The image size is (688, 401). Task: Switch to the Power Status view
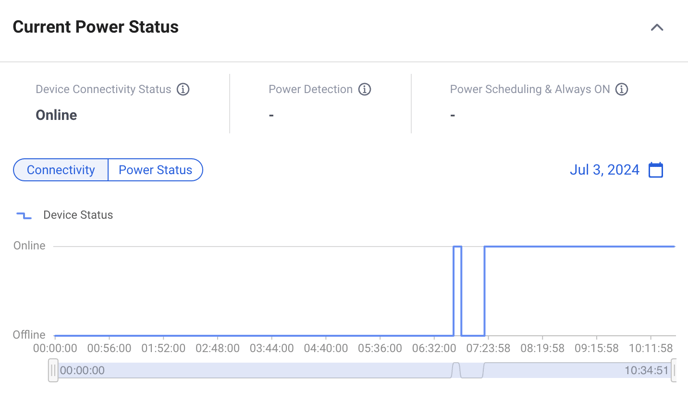pos(155,170)
